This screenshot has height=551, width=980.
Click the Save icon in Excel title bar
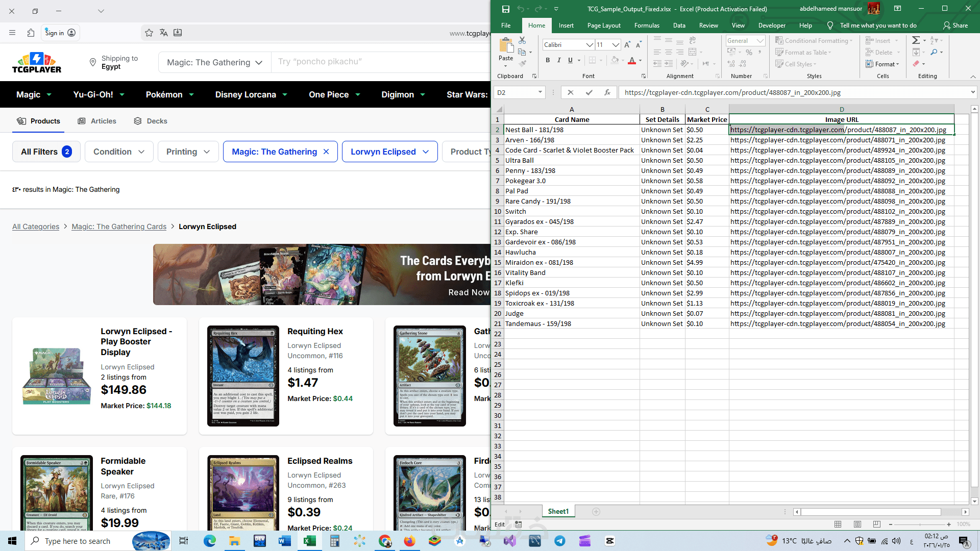click(505, 9)
